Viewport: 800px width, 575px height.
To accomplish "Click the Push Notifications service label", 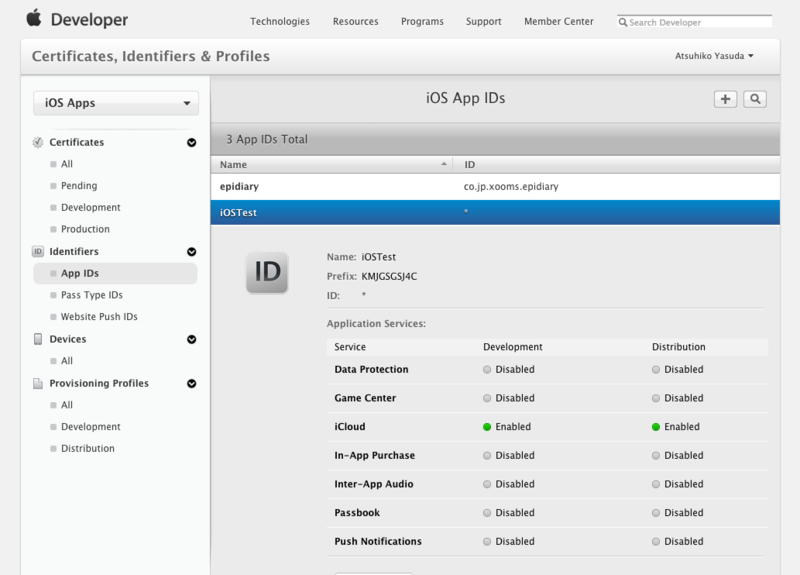I will tap(378, 541).
